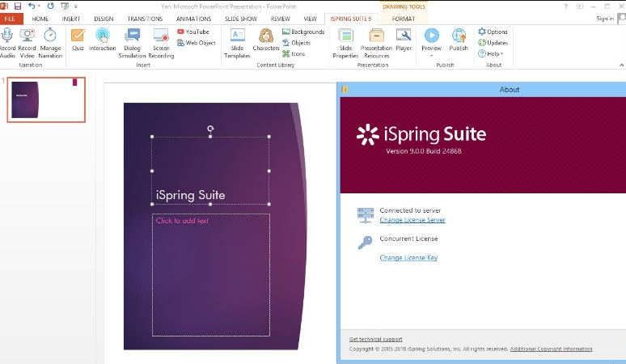Click Change License Key link

tap(408, 258)
